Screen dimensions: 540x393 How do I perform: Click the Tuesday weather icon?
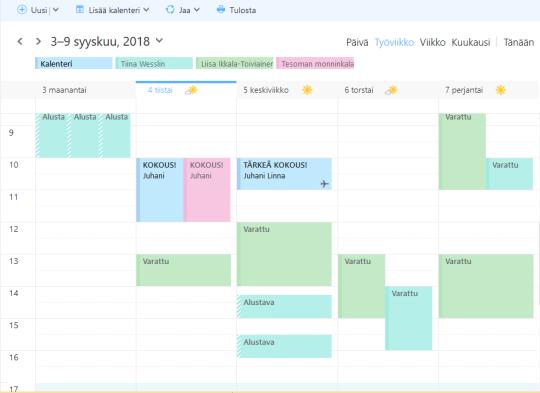click(x=191, y=91)
